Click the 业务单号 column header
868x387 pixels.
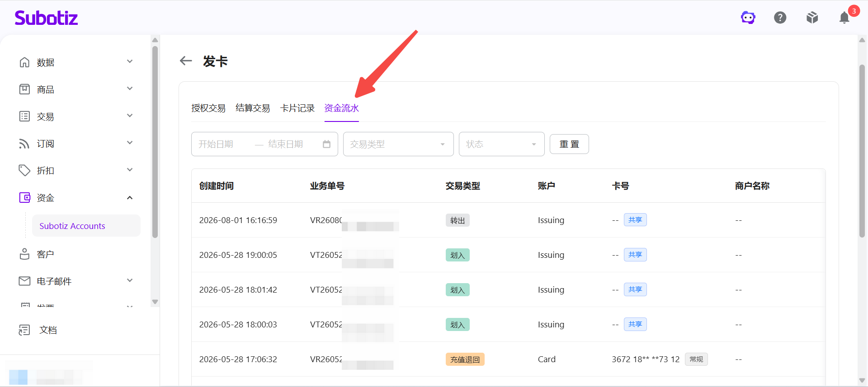327,186
